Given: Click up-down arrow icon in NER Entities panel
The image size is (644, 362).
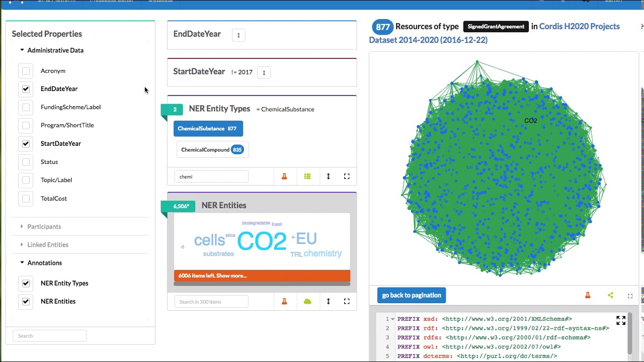Looking at the screenshot, I should (x=329, y=301).
